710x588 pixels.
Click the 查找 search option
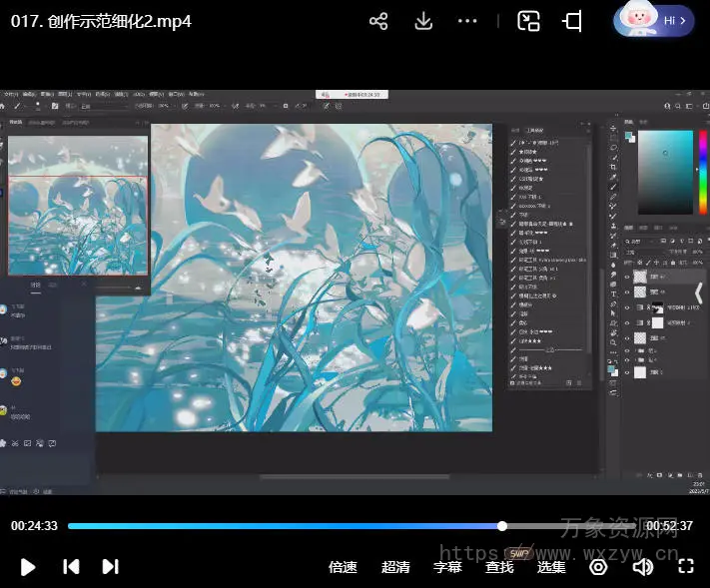[499, 567]
